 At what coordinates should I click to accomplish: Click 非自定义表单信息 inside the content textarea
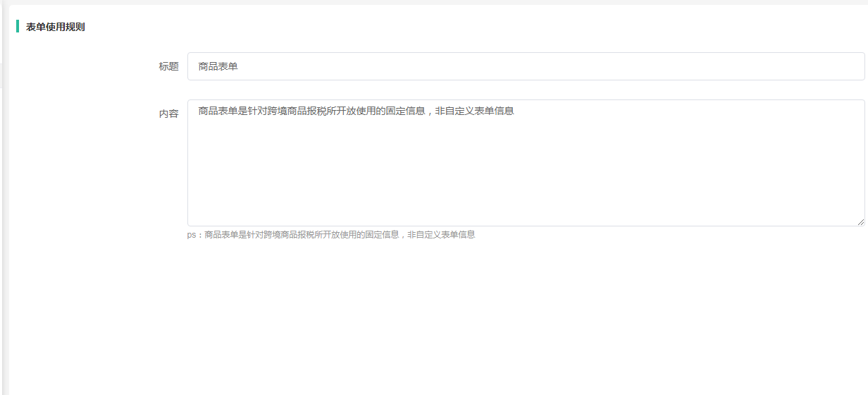474,111
